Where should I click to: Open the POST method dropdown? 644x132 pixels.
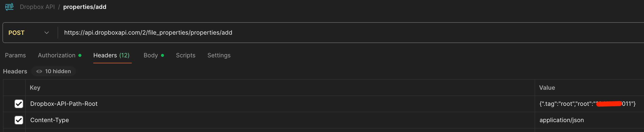coord(29,33)
